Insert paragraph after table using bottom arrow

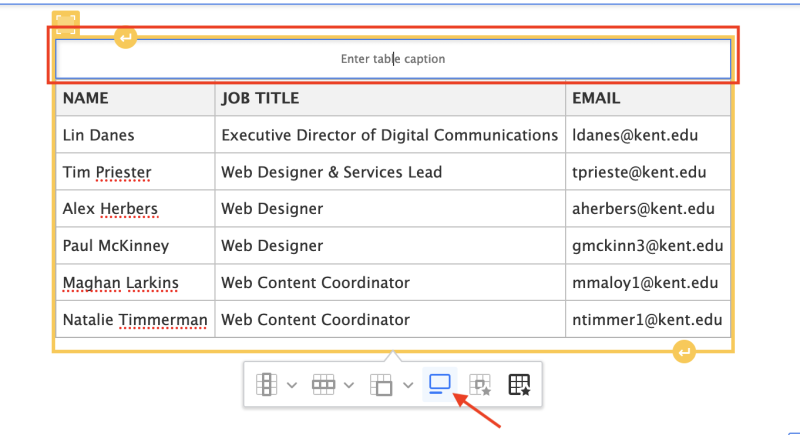pos(684,352)
